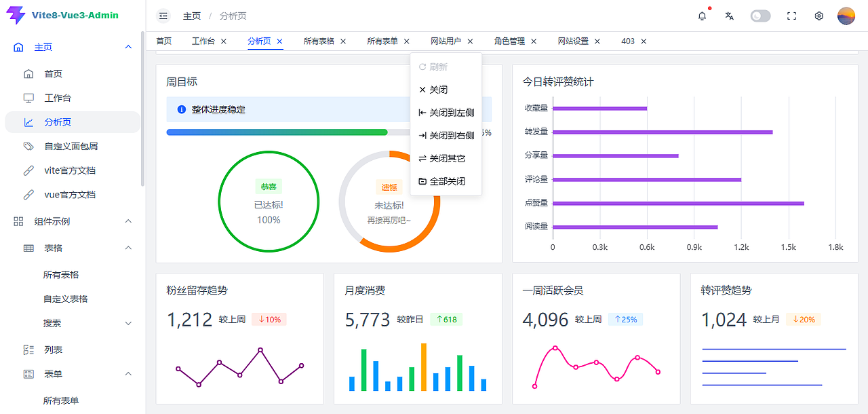Open vue官方文档 sidebar link
Viewport: 868px width, 414px height.
point(70,194)
